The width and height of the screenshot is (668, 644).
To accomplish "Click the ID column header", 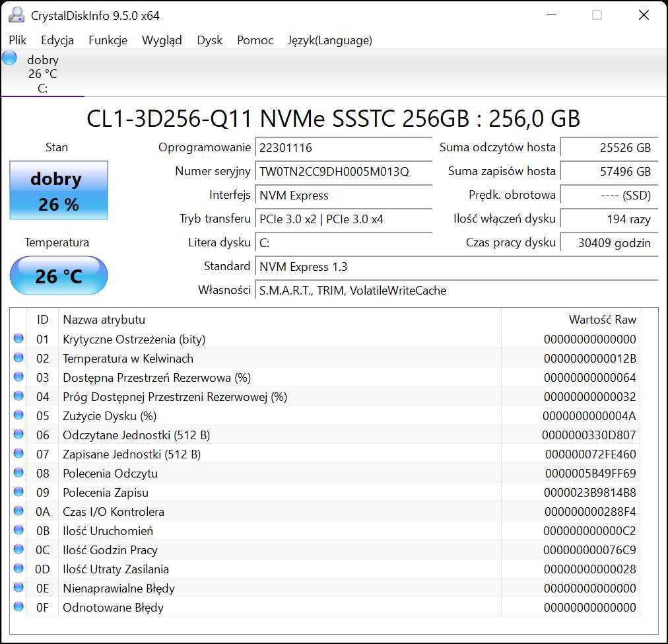I will (43, 320).
